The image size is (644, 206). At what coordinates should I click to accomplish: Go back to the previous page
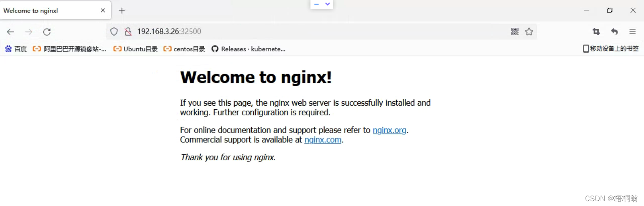click(11, 32)
